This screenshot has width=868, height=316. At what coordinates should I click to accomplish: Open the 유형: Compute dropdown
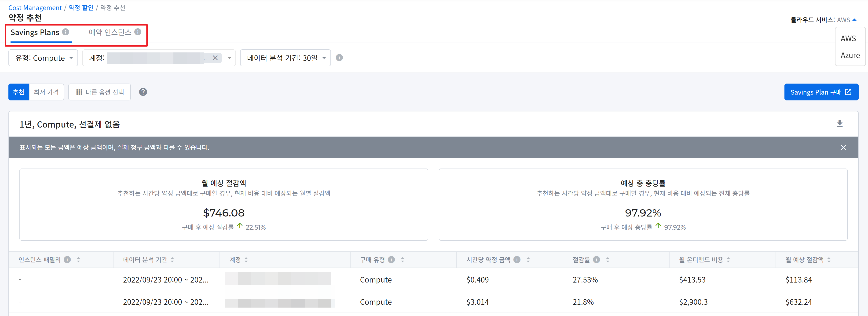click(43, 58)
